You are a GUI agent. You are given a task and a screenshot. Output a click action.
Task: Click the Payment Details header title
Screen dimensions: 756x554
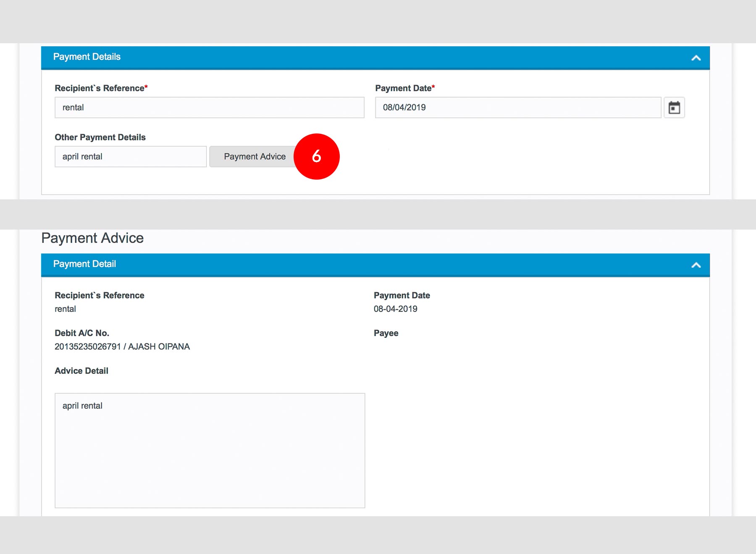(87, 57)
